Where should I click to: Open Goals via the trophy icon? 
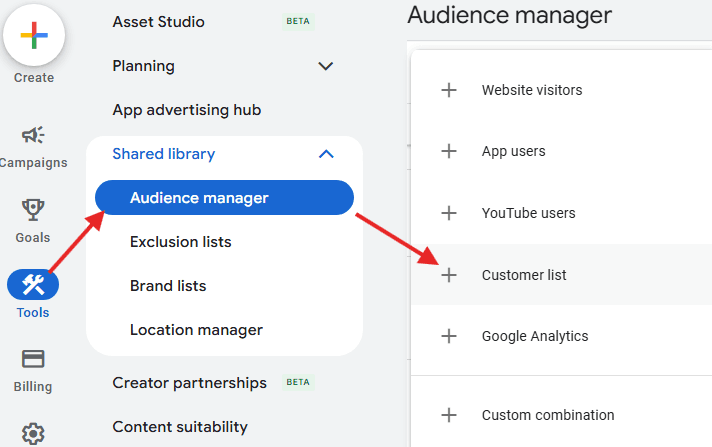[33, 210]
